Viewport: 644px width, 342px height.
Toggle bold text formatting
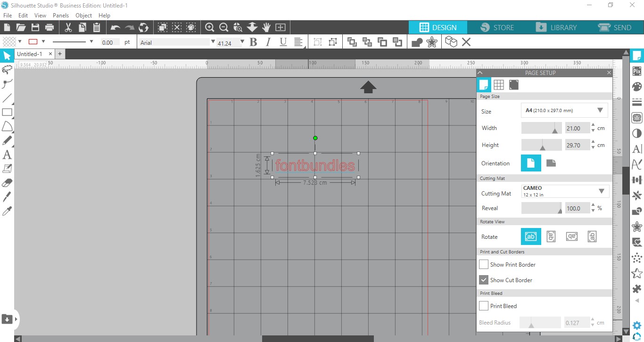click(x=253, y=42)
